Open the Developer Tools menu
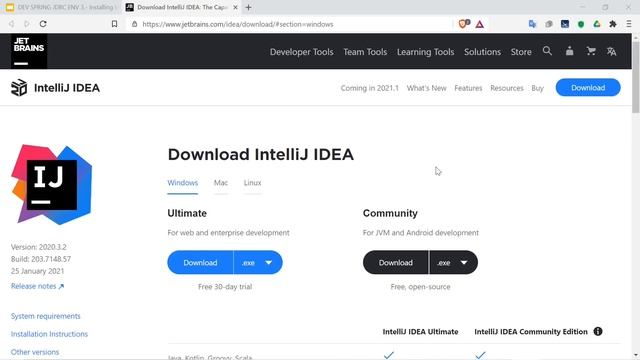Viewport: 640px width, 360px height. point(301,52)
